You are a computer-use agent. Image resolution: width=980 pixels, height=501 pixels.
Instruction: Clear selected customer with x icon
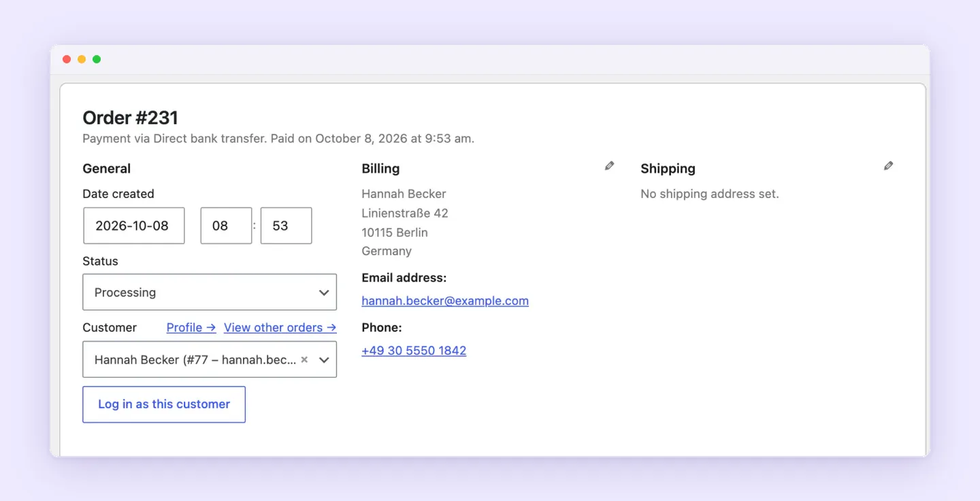(x=304, y=359)
